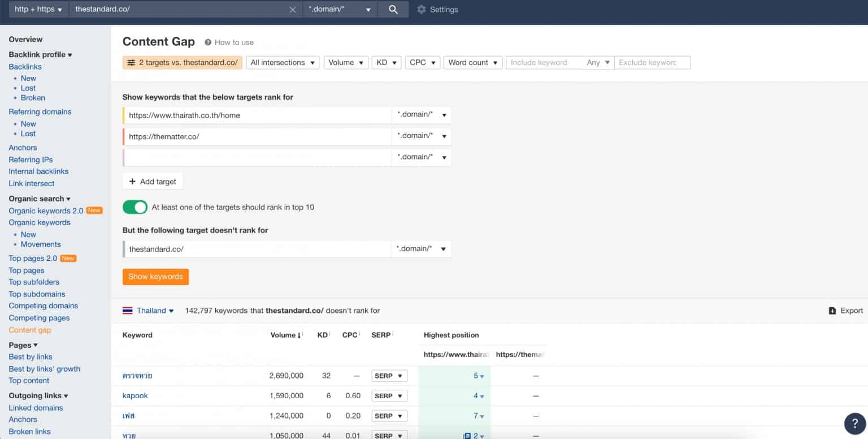The height and width of the screenshot is (439, 868).
Task: Collapse the Pages sidebar section
Action: [x=23, y=345]
